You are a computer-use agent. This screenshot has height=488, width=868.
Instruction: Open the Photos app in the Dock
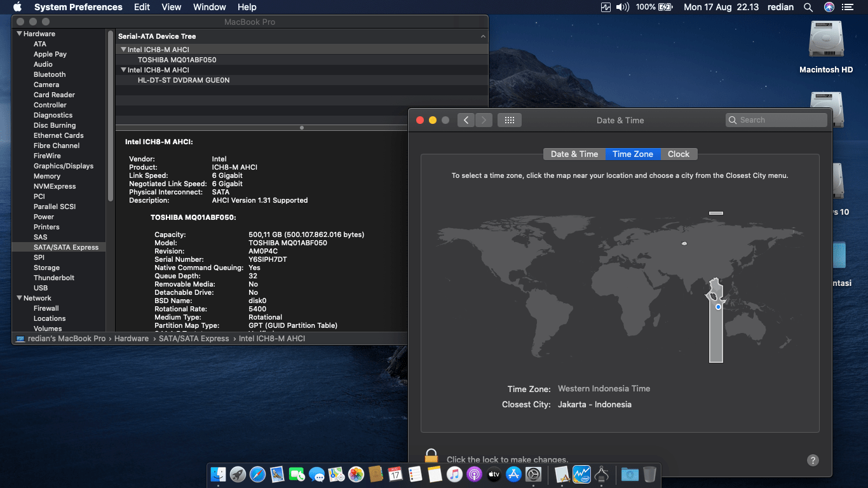tap(356, 474)
